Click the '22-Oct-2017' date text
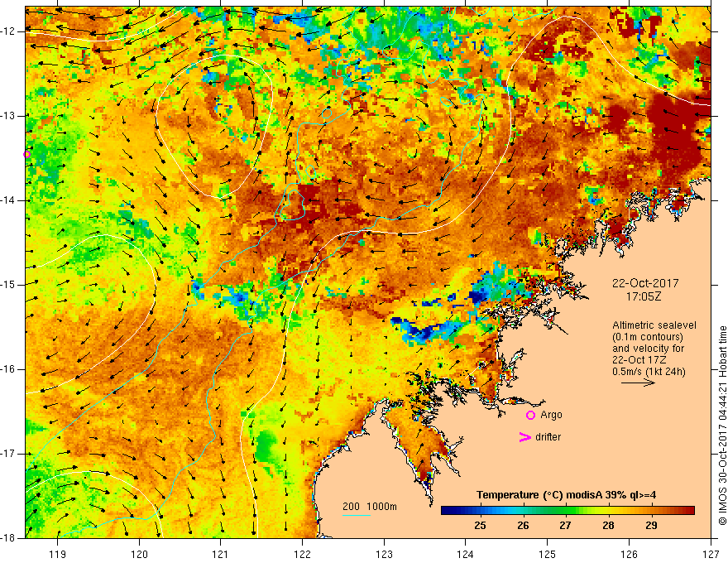 pyautogui.click(x=645, y=283)
